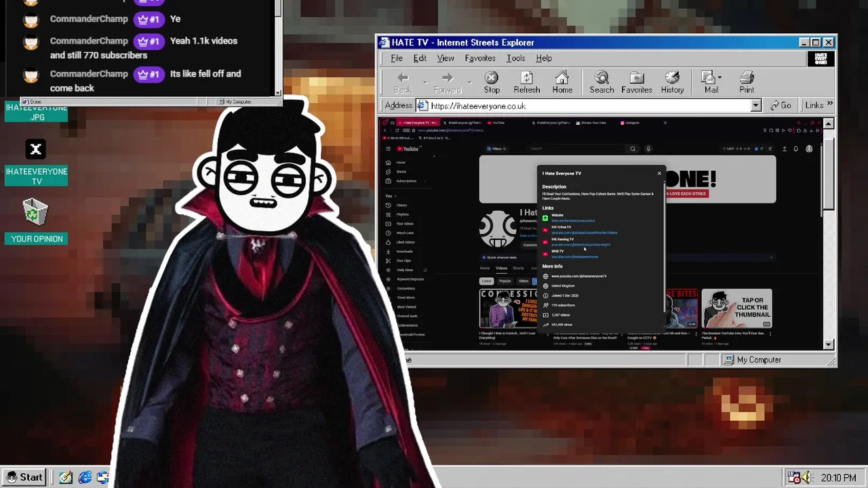
Task: Expand the address bar dropdown arrow
Action: point(755,106)
